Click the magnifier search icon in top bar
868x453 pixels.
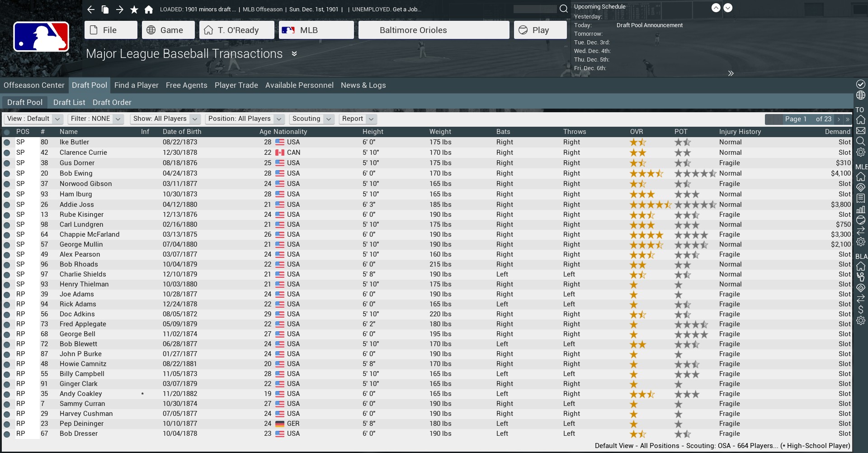coord(563,9)
